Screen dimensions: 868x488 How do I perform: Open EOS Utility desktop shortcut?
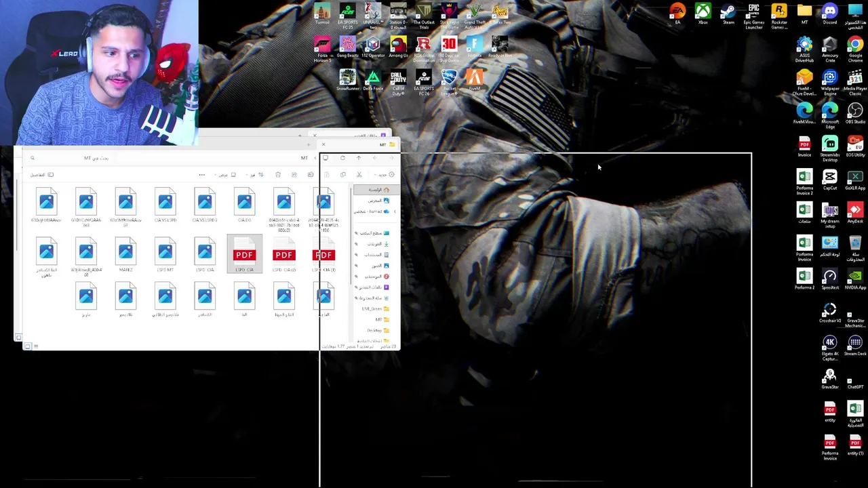point(855,147)
